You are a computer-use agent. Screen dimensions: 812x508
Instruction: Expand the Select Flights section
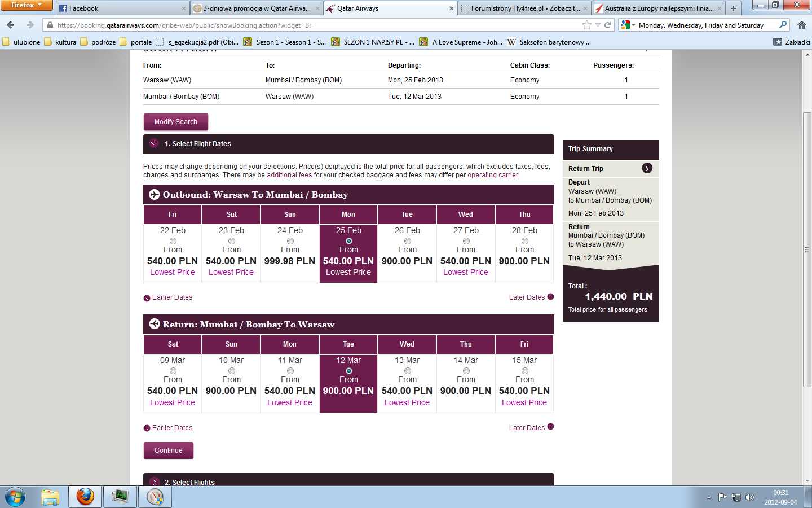[x=153, y=482]
